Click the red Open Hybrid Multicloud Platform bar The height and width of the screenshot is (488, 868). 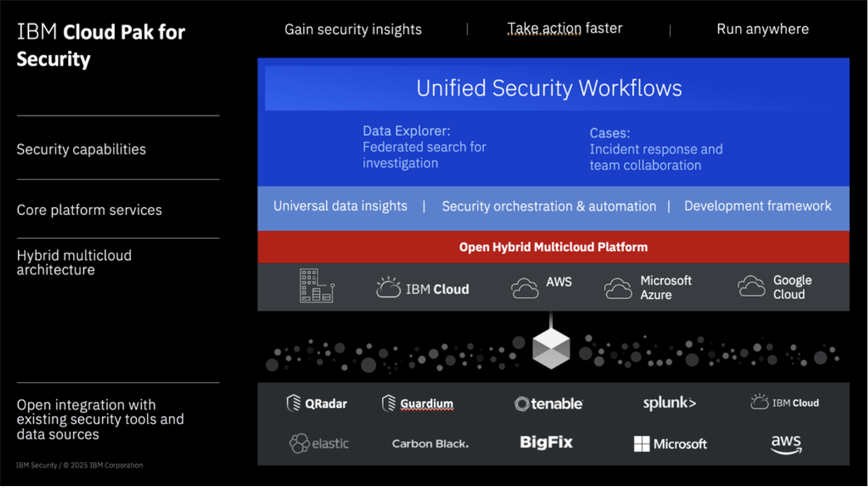coord(553,247)
